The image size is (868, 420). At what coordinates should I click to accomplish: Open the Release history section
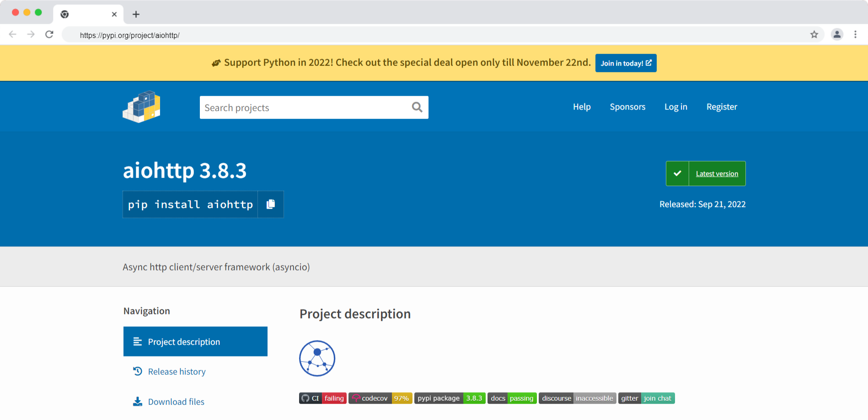[x=177, y=372]
